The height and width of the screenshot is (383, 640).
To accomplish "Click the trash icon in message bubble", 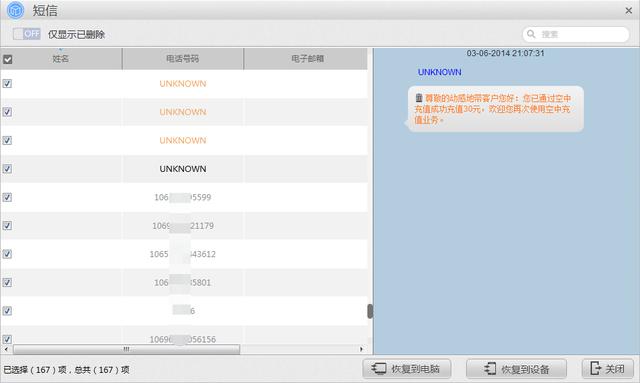I will (x=419, y=98).
